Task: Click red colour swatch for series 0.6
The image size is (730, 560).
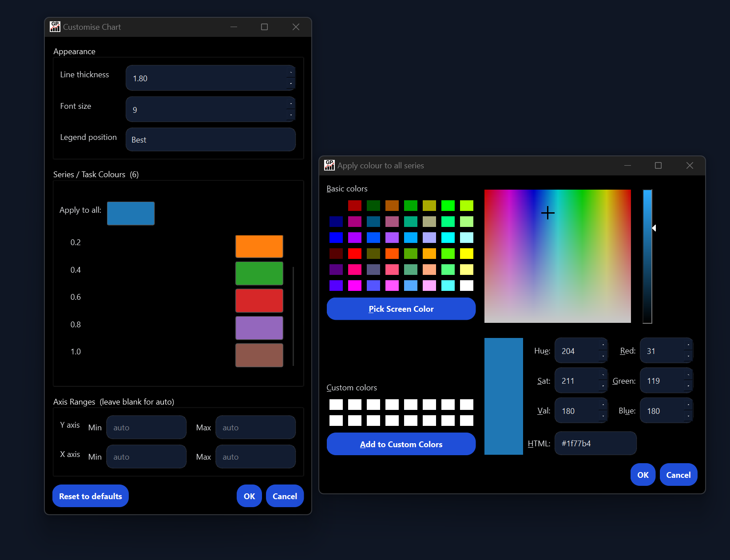Action: pos(259,301)
